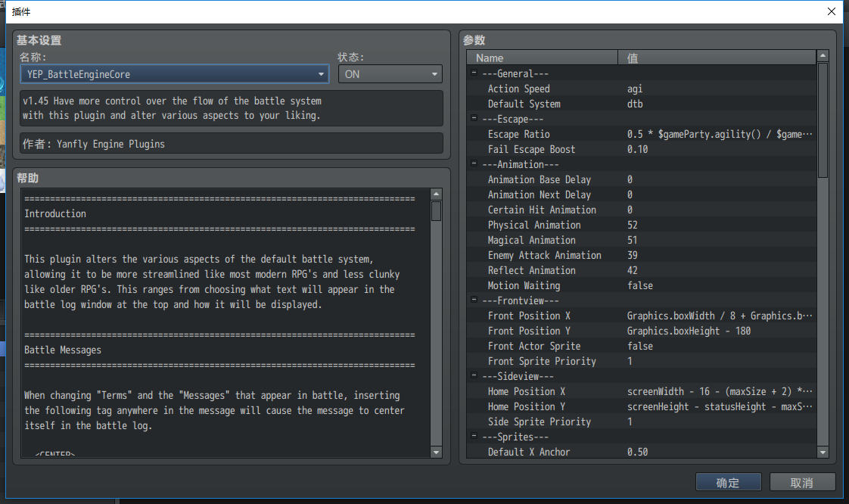Collapse the ---Frontview--- section
The image size is (849, 504).
point(474,300)
